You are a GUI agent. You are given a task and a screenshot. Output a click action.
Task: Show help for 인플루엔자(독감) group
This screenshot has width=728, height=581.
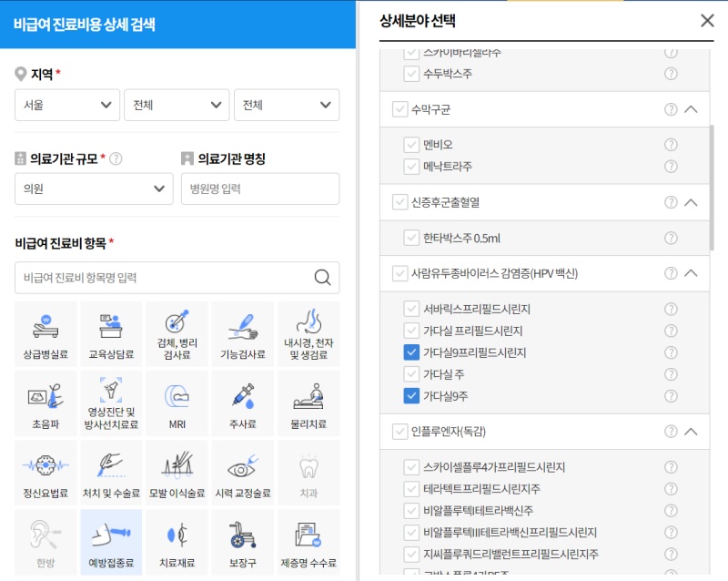671,432
